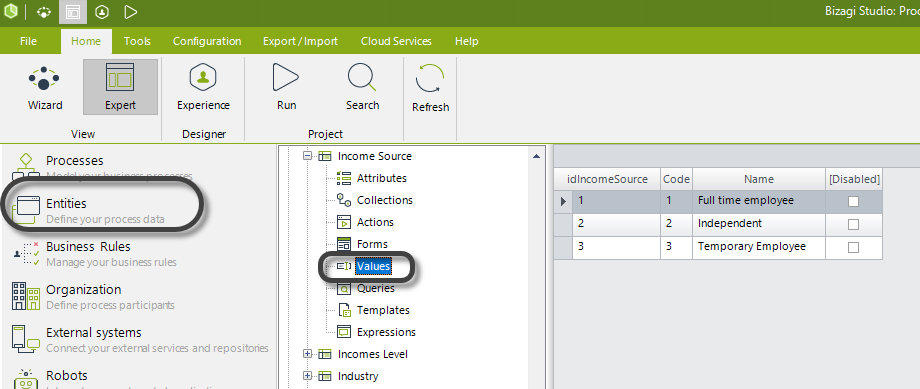
Task: Select the Industry entity
Action: point(358,376)
